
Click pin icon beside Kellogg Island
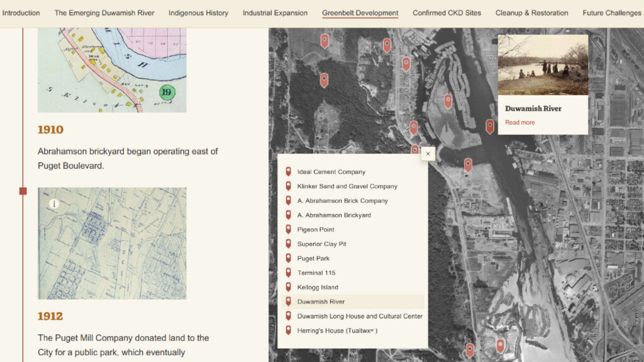(x=288, y=286)
